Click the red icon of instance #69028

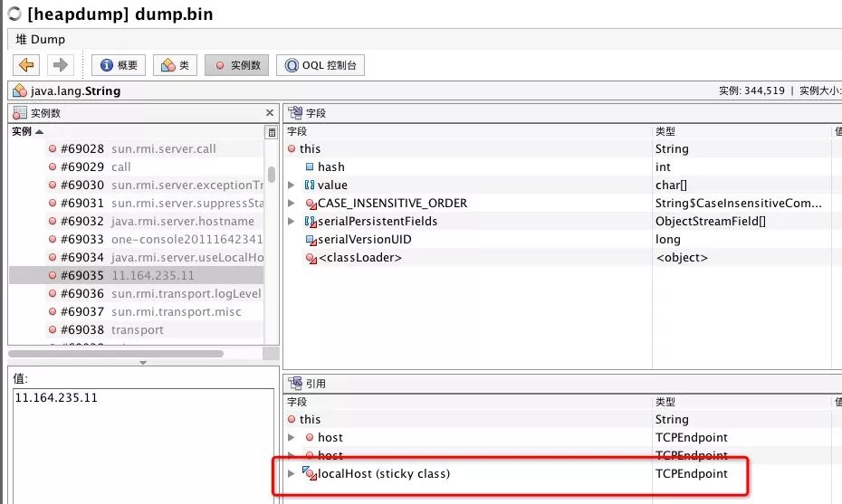53,148
